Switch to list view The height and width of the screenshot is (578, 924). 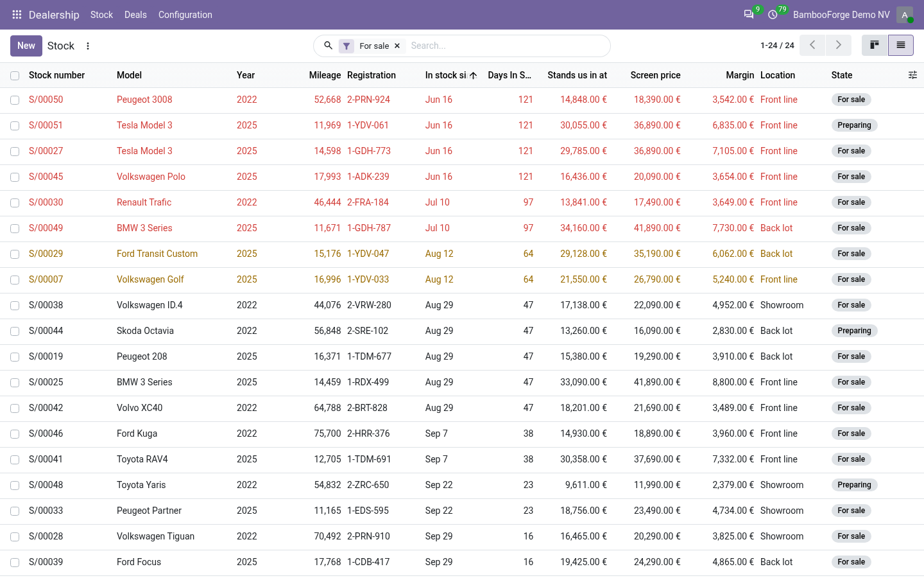tap(901, 45)
